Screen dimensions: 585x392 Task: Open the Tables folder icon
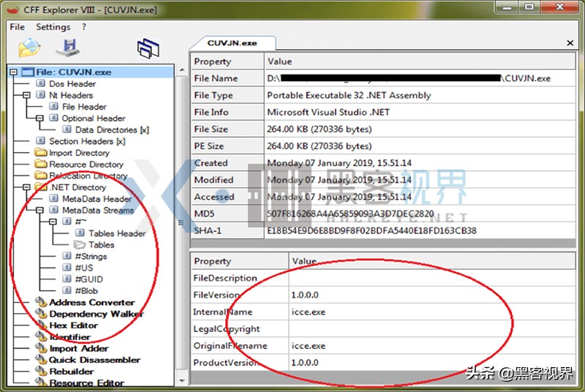(x=80, y=245)
